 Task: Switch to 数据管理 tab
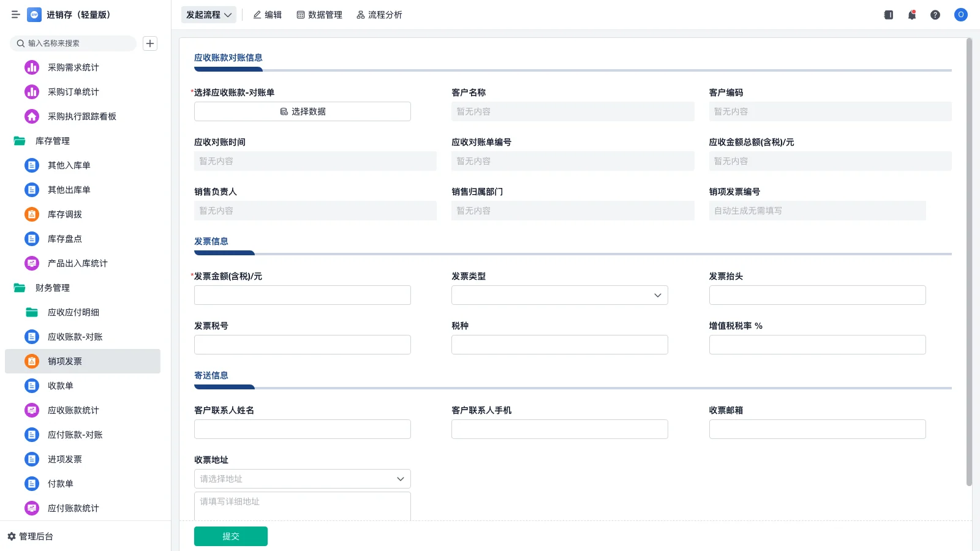[320, 15]
